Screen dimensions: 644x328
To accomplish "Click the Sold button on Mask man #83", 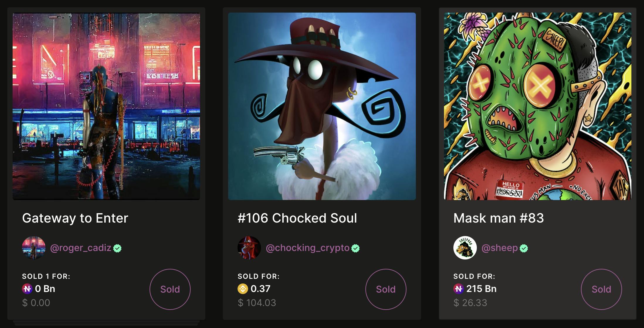I will pyautogui.click(x=601, y=289).
